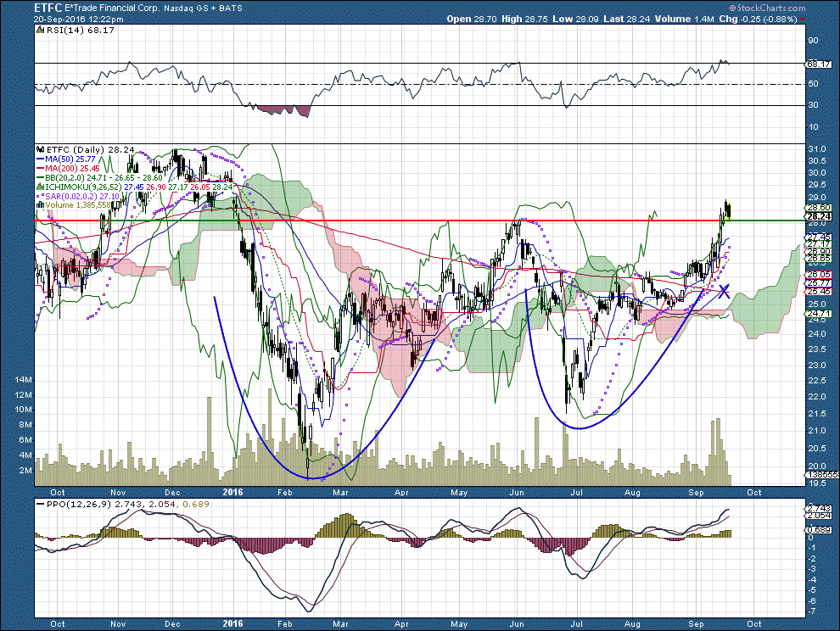Viewport: 840px width, 631px height.
Task: Click the 10 RSI axis label
Action: click(813, 127)
